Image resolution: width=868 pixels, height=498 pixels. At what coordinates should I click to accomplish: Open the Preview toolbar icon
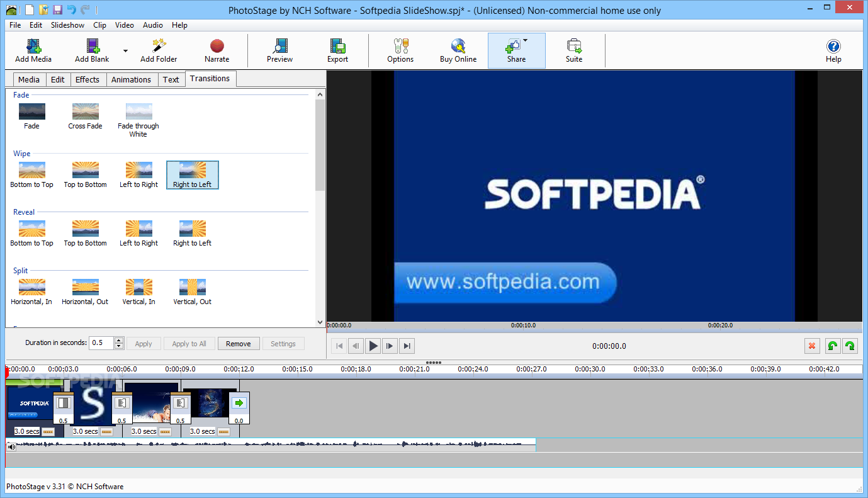point(279,50)
